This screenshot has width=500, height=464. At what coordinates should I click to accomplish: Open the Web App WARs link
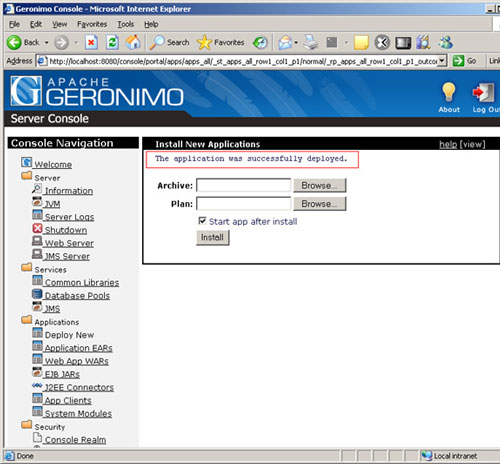point(76,361)
